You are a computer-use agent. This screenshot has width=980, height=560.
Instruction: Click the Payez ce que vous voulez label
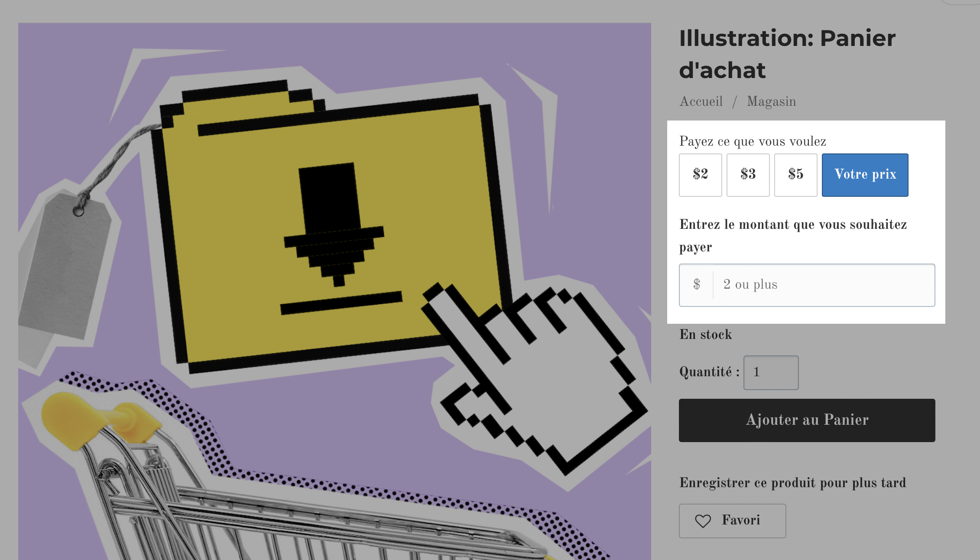pyautogui.click(x=753, y=141)
